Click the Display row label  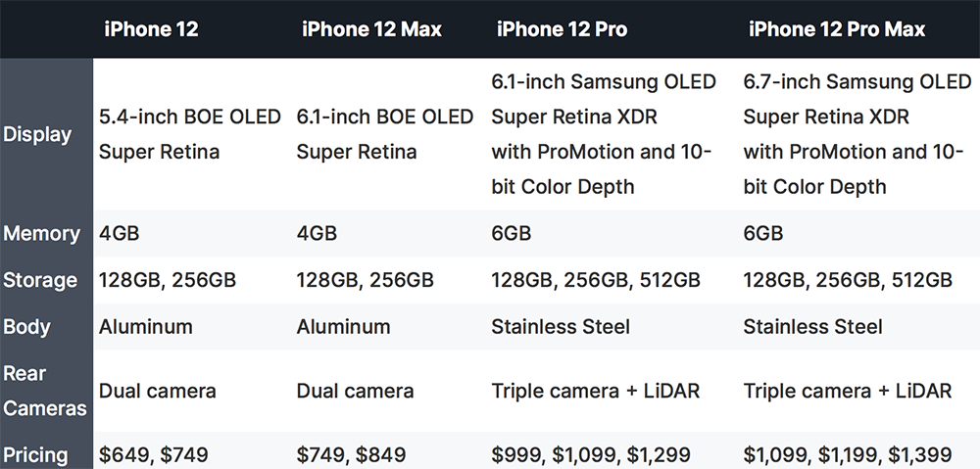[x=37, y=135]
